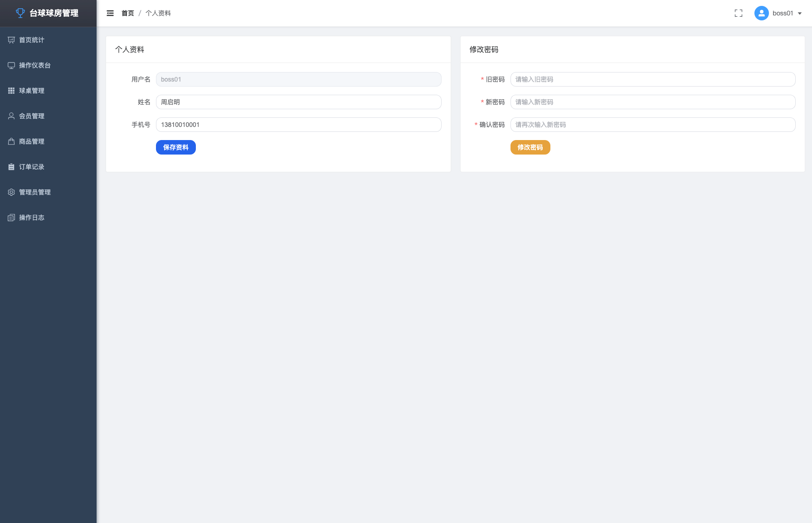Click the 首页统计 chart icon
This screenshot has width=812, height=523.
11,40
